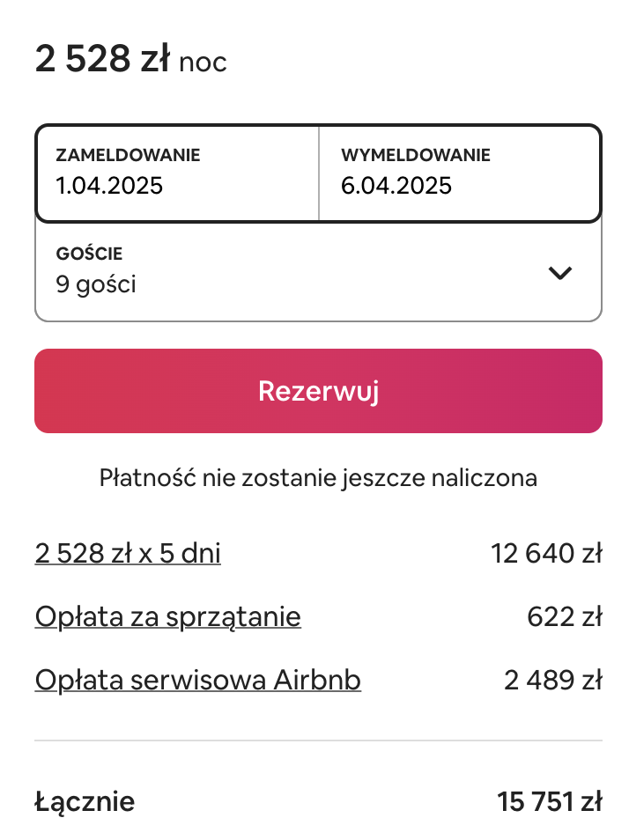Show breakdown for 2 528 zł x 5 dni
The image size is (629, 840).
click(x=128, y=553)
